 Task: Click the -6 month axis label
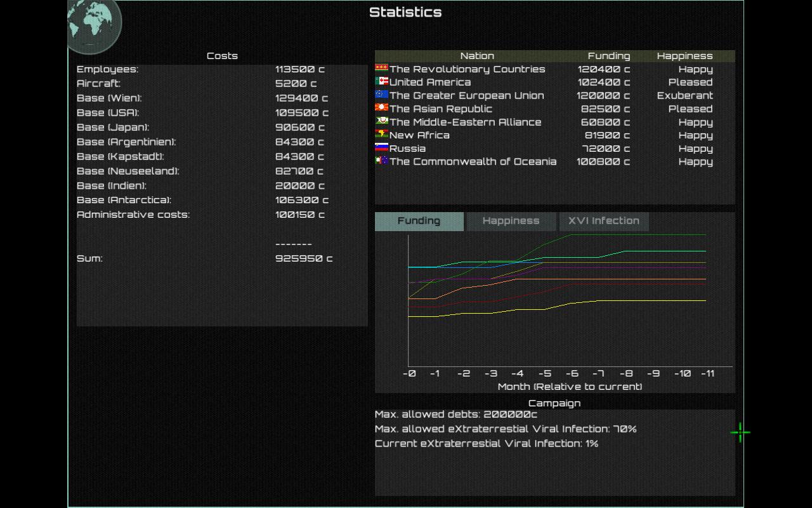[x=572, y=373]
